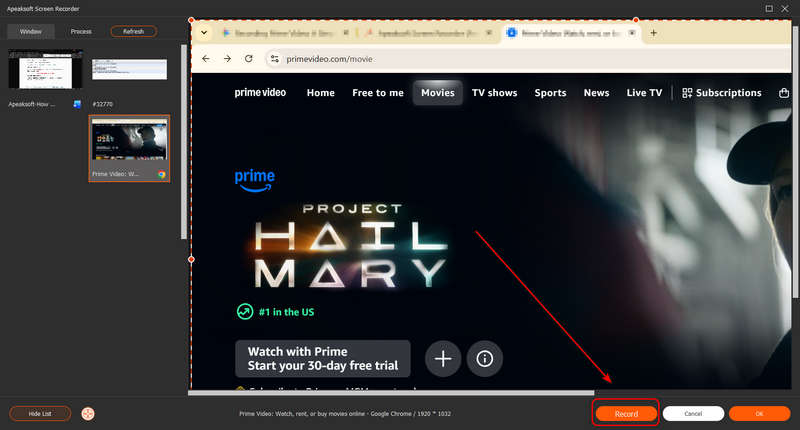Image resolution: width=800 pixels, height=430 pixels.
Task: Click the window title info text at bottom
Action: click(x=345, y=414)
